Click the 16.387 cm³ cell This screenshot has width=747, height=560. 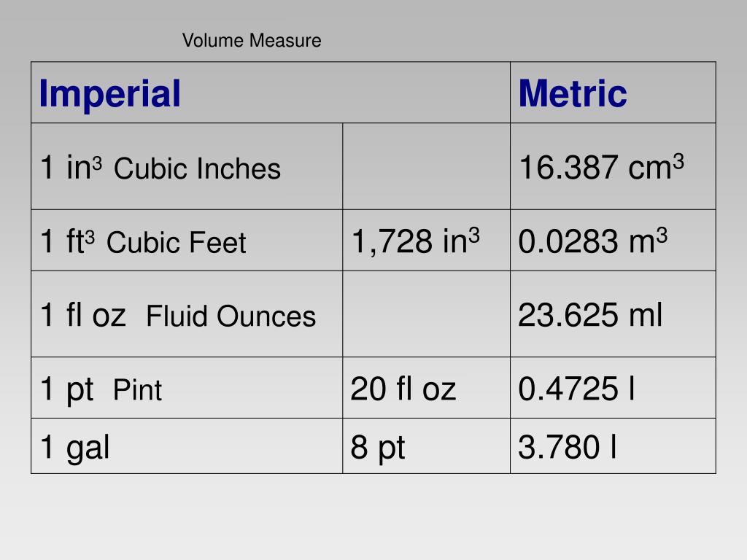[x=613, y=166]
